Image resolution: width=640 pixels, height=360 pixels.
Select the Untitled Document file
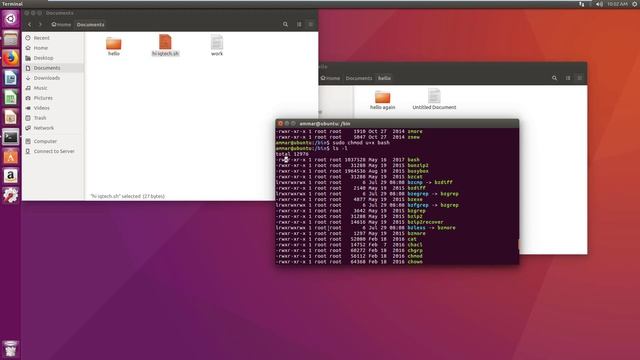pos(434,99)
